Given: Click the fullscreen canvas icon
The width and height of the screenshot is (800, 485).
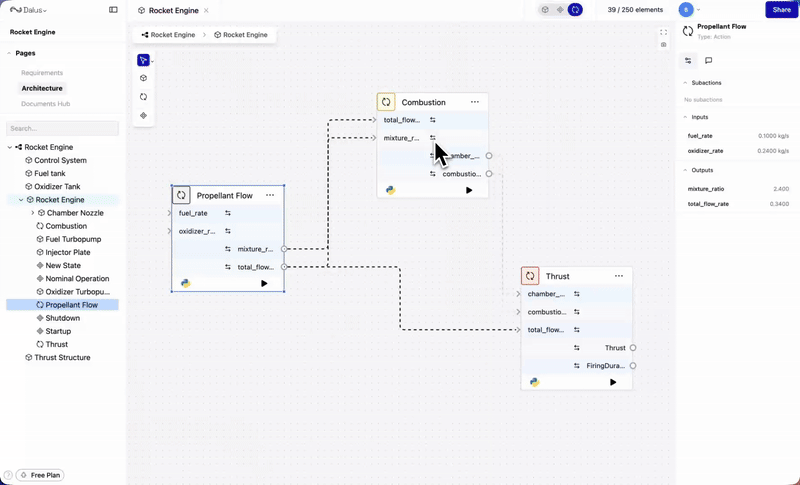Looking at the screenshot, I should pyautogui.click(x=663, y=32).
